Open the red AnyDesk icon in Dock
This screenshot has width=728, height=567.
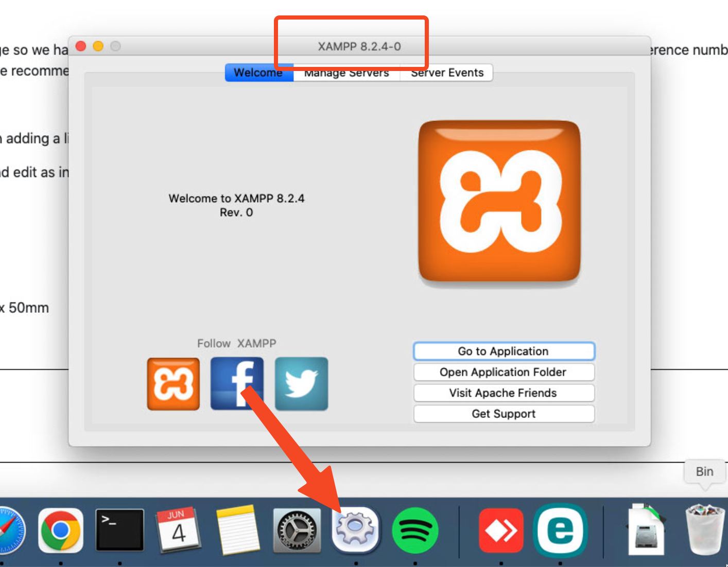[x=501, y=531]
